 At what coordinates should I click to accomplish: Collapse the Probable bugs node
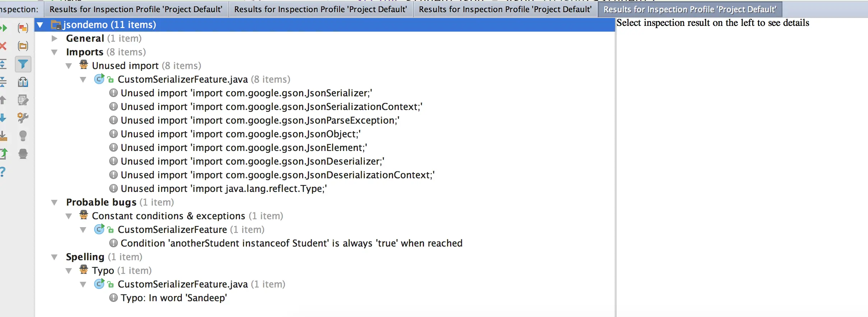(55, 202)
